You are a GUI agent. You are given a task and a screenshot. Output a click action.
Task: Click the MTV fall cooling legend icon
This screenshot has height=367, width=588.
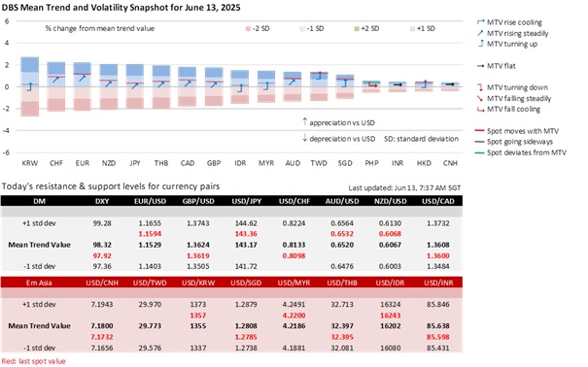click(x=480, y=110)
